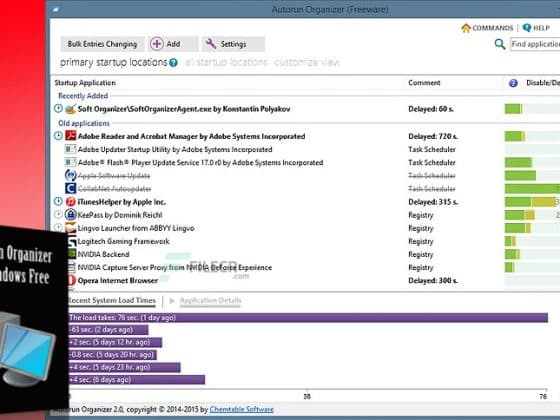
Task: Click the Add button
Action: 172,44
